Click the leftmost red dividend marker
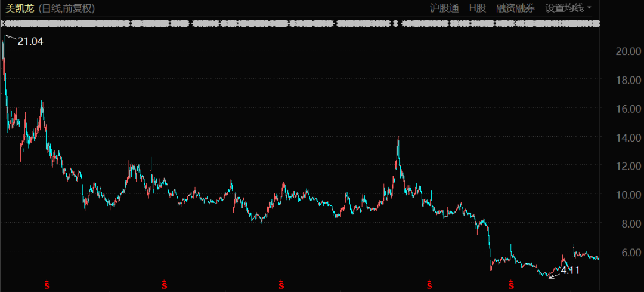The width and height of the screenshot is (644, 292). click(48, 283)
